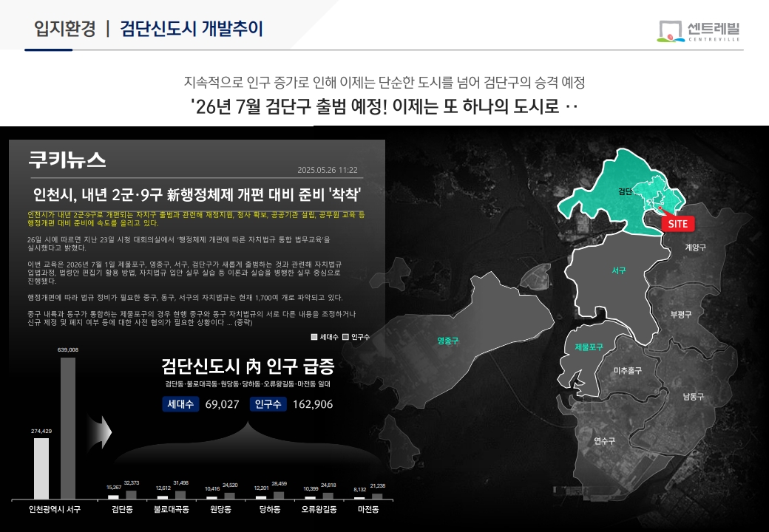Click the 오류왕길동 axis label
This screenshot has height=532, width=769.
pyautogui.click(x=319, y=510)
